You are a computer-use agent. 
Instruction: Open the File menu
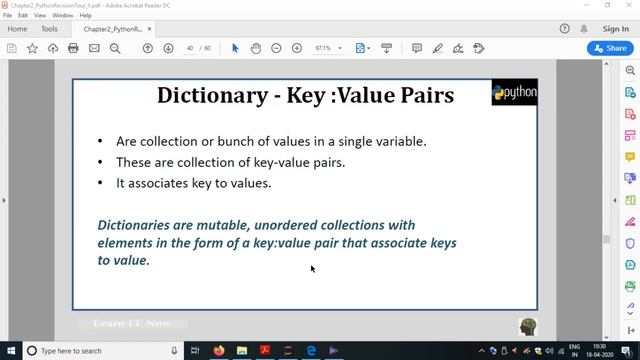(7, 16)
